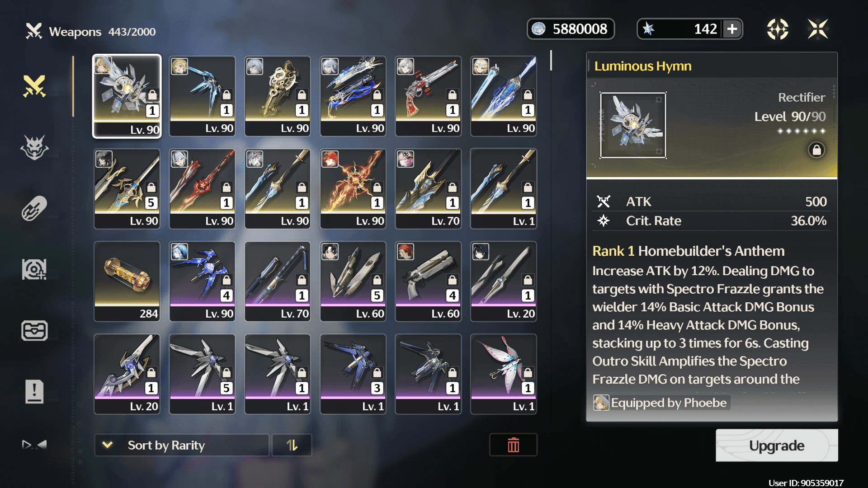Click the plus icon beside 142 Astrite
This screenshot has height=488, width=868.
[x=732, y=29]
